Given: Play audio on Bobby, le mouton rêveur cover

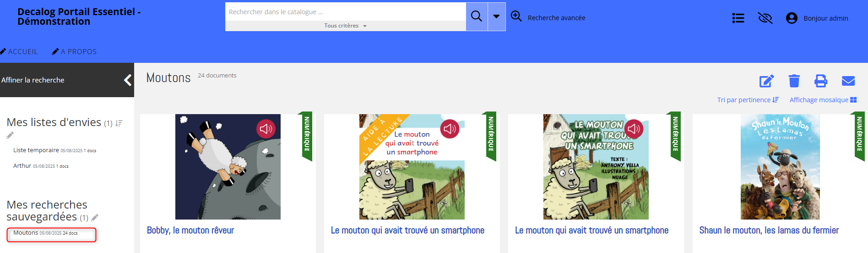Looking at the screenshot, I should click(266, 129).
